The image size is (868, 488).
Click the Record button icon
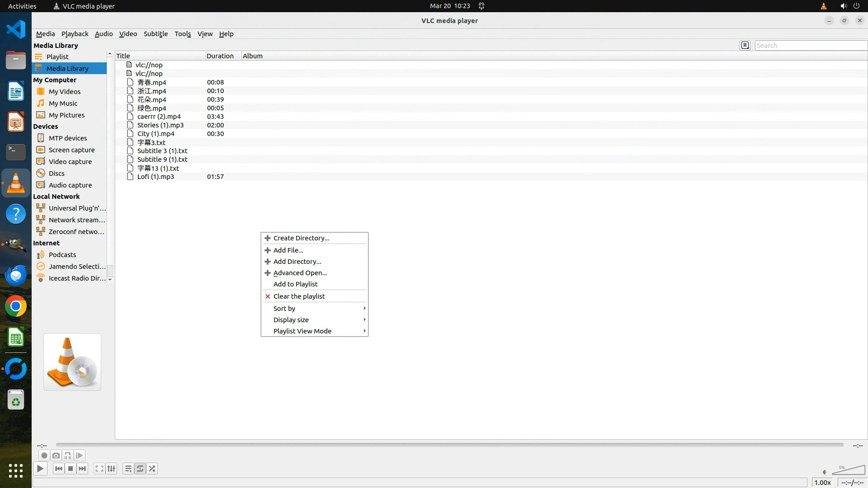pos(44,455)
